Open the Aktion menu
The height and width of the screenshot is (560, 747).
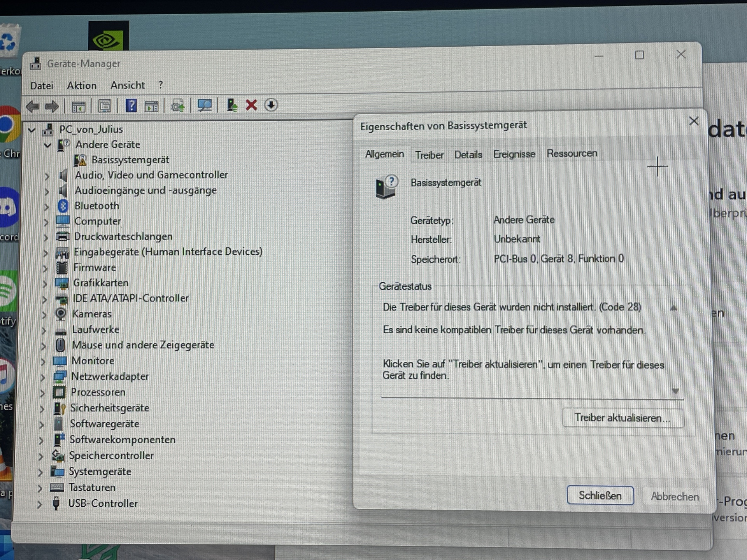point(82,86)
